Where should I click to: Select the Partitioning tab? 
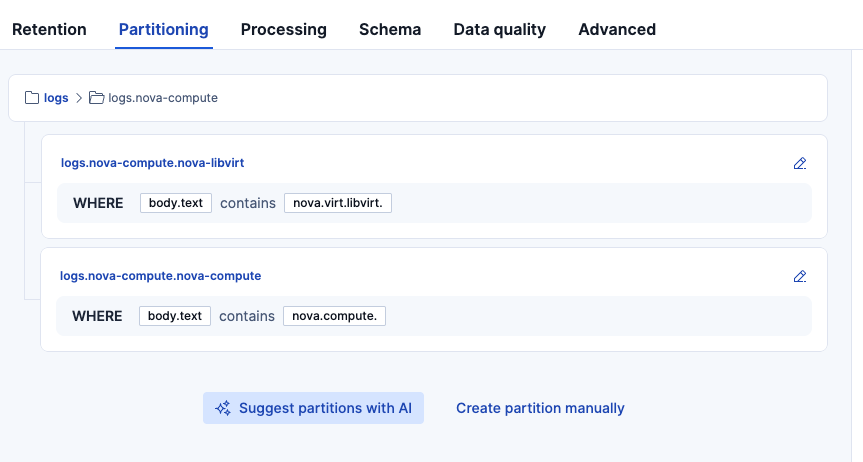(164, 29)
